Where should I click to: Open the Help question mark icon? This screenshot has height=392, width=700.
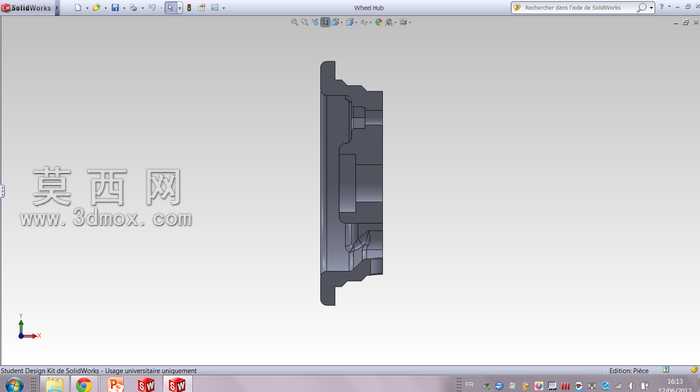click(x=662, y=7)
